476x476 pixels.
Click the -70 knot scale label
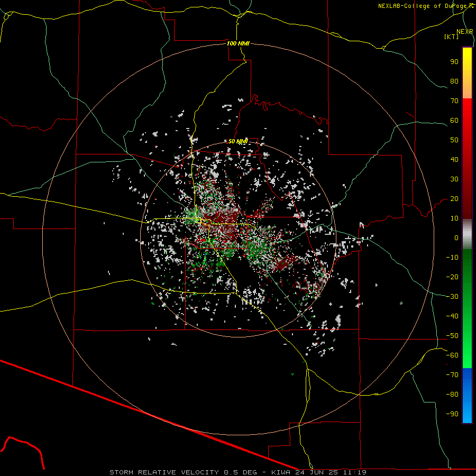(452, 375)
